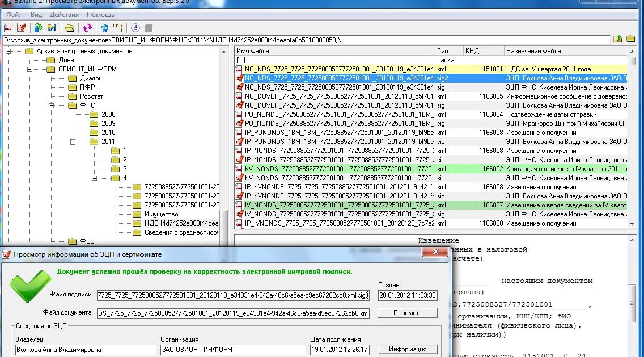
Task: Select folder 1 under 2011
Action: click(x=125, y=151)
